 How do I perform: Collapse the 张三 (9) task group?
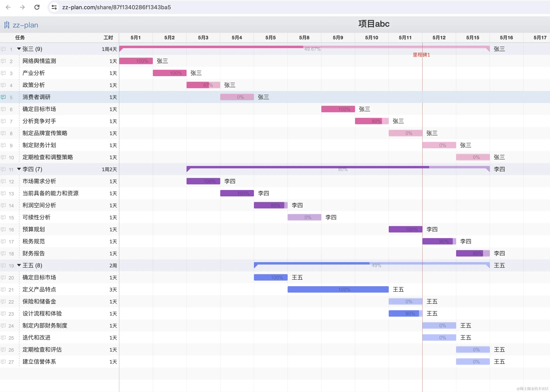click(19, 49)
